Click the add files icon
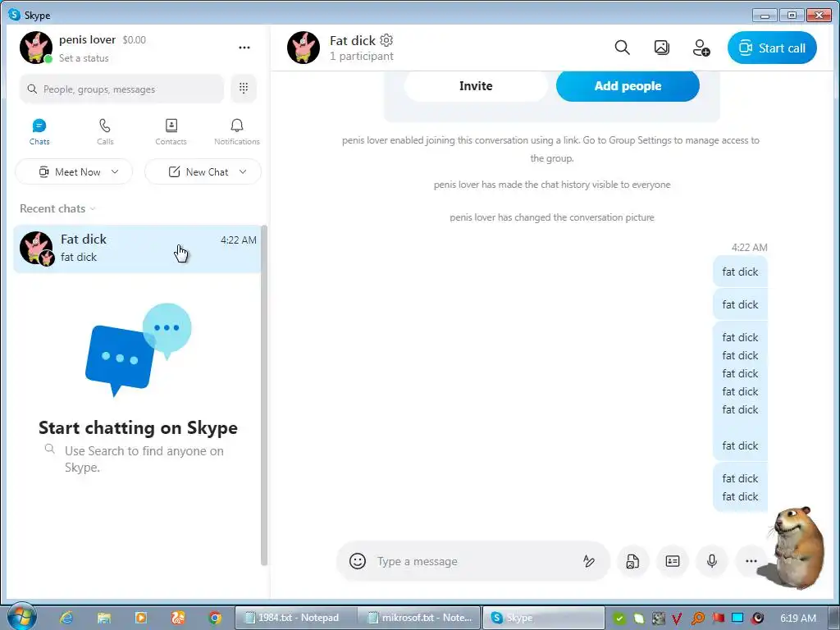This screenshot has width=840, height=630. click(632, 561)
